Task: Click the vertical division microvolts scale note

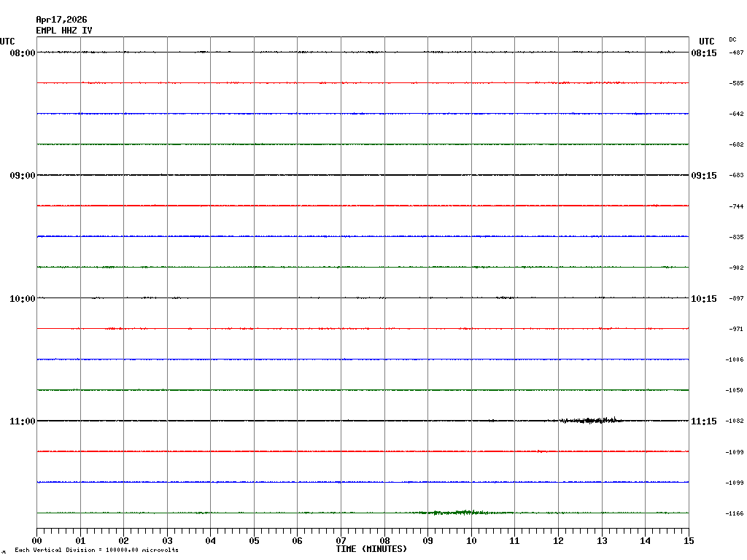Action: pyautogui.click(x=96, y=551)
